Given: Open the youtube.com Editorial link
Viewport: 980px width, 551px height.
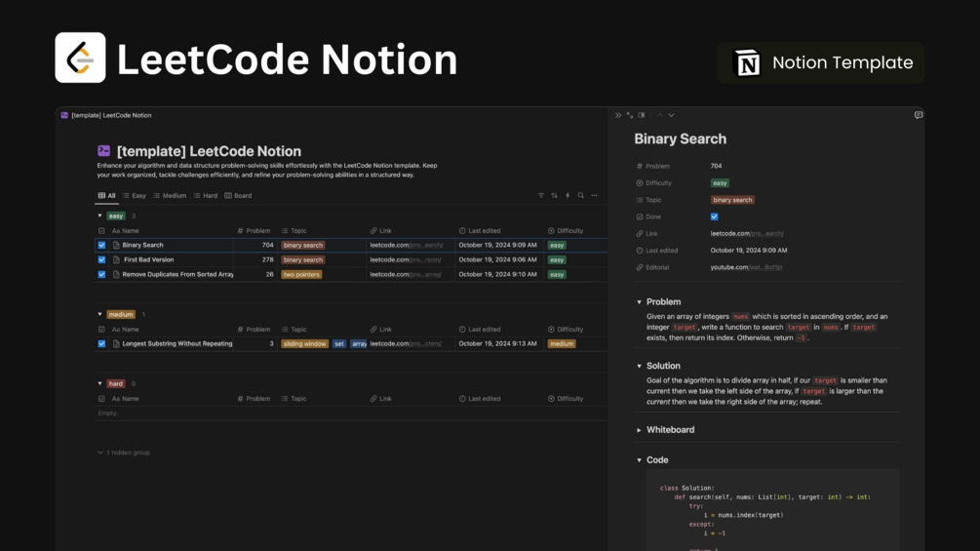Looking at the screenshot, I should point(746,267).
